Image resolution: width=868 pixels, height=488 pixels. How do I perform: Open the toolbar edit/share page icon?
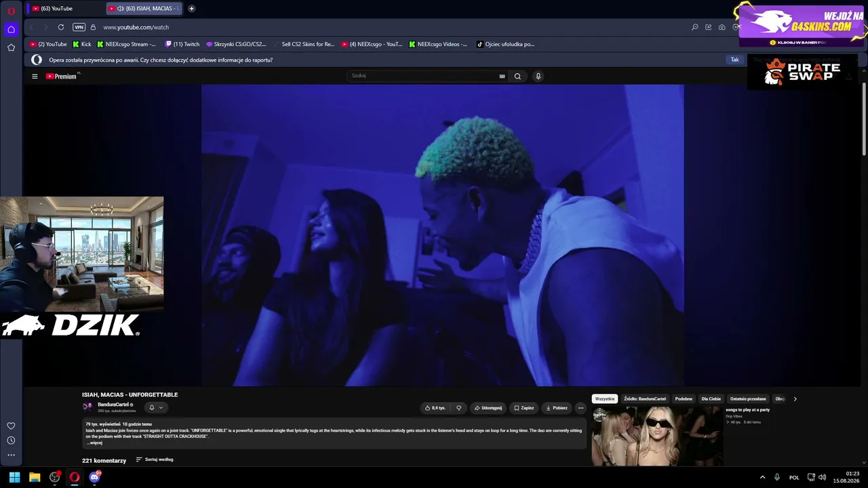click(x=709, y=27)
